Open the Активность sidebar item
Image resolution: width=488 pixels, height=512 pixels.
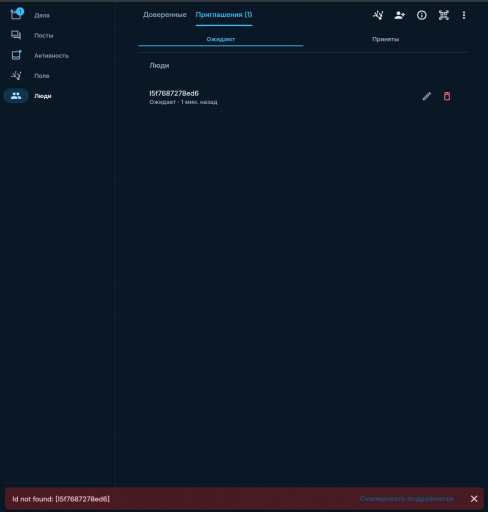(x=39, y=56)
